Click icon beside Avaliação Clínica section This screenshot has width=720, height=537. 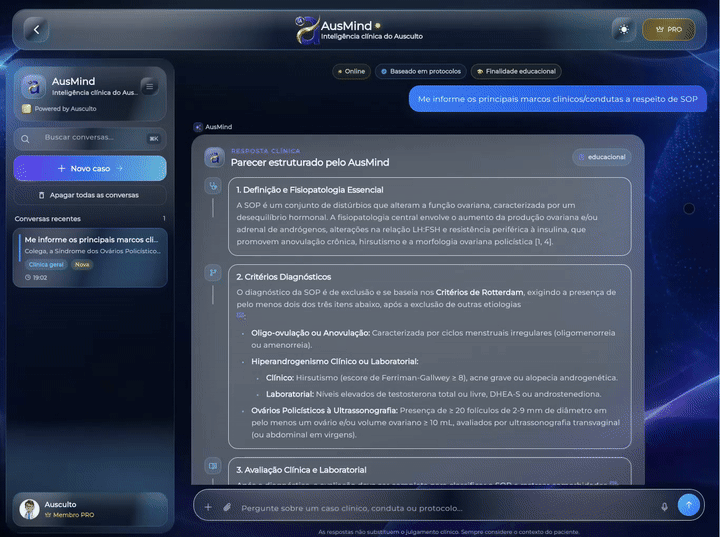click(x=213, y=466)
